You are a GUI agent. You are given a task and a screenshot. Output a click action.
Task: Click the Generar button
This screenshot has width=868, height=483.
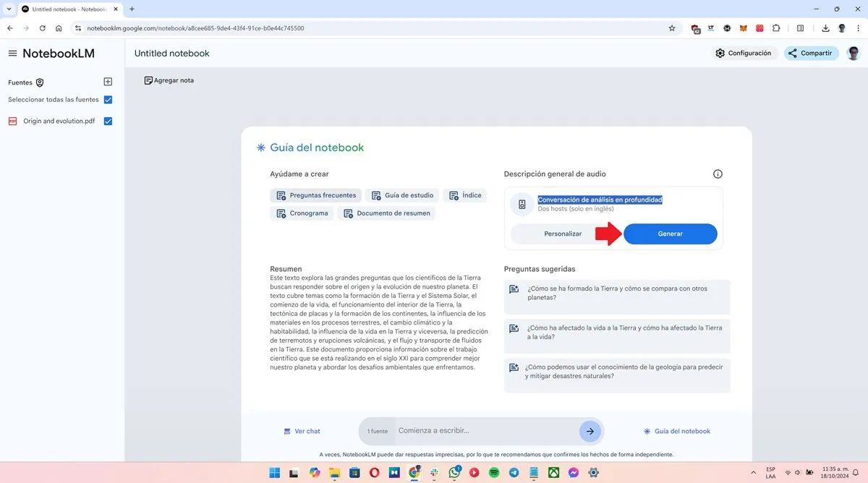[x=671, y=234]
